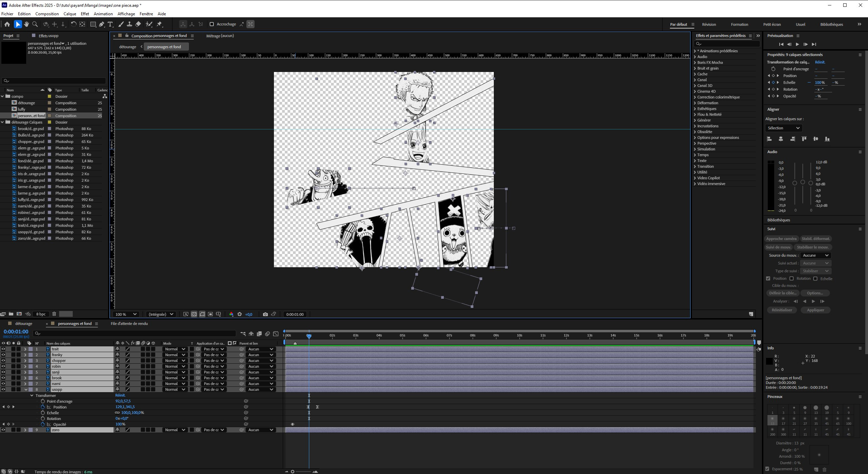Image resolution: width=868 pixels, height=474 pixels.
Task: Select the Rotation tool
Action: pyautogui.click(x=73, y=24)
